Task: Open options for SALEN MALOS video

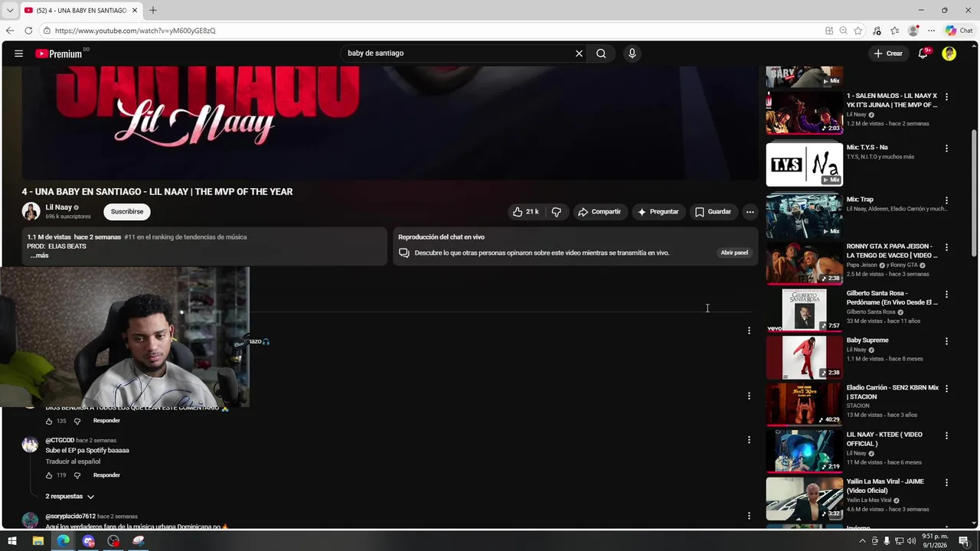Action: [x=946, y=97]
